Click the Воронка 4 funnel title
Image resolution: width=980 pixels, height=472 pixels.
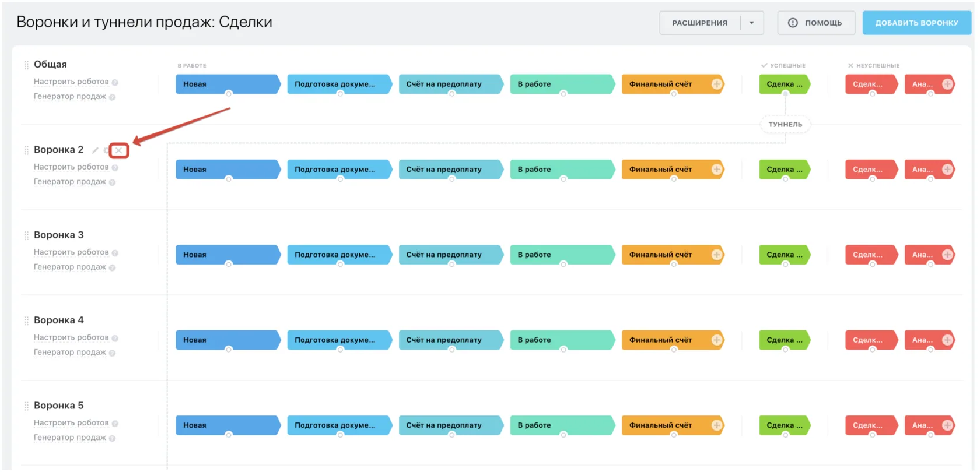point(59,320)
